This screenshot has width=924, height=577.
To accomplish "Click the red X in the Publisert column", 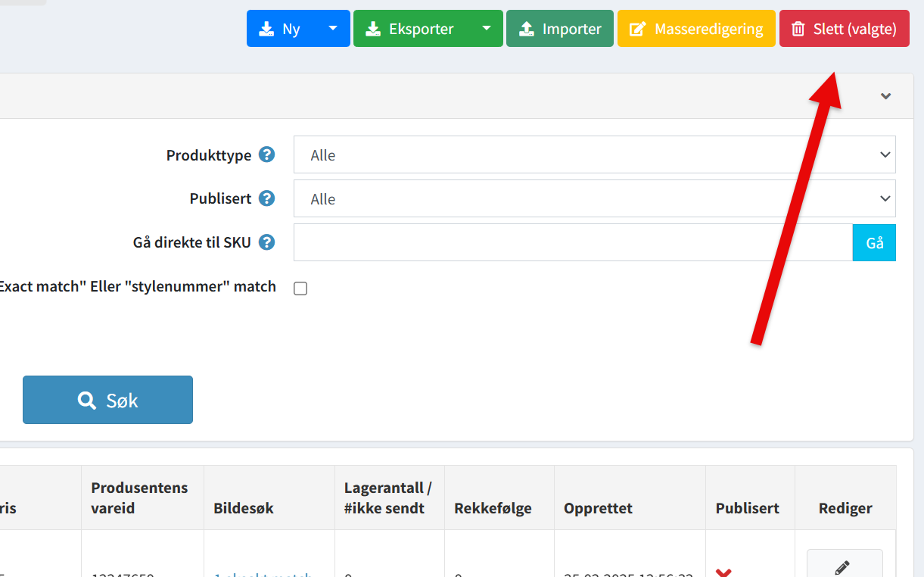I will (x=723, y=572).
